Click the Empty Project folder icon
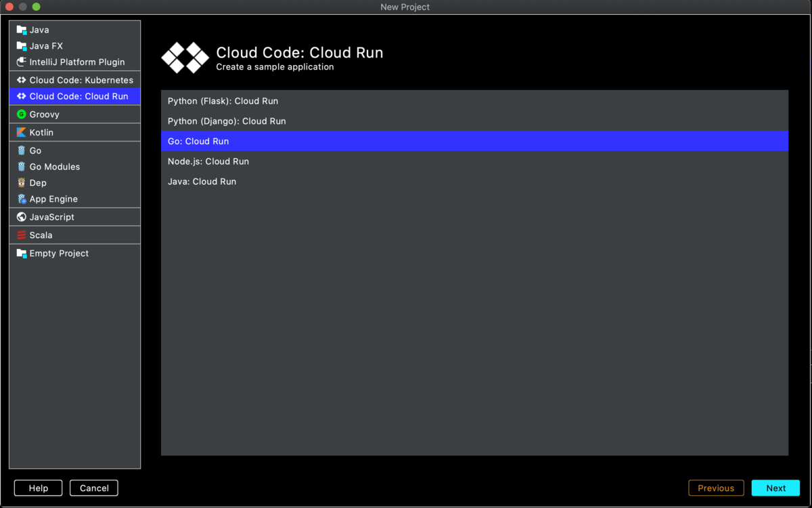The height and width of the screenshot is (508, 812). point(22,254)
